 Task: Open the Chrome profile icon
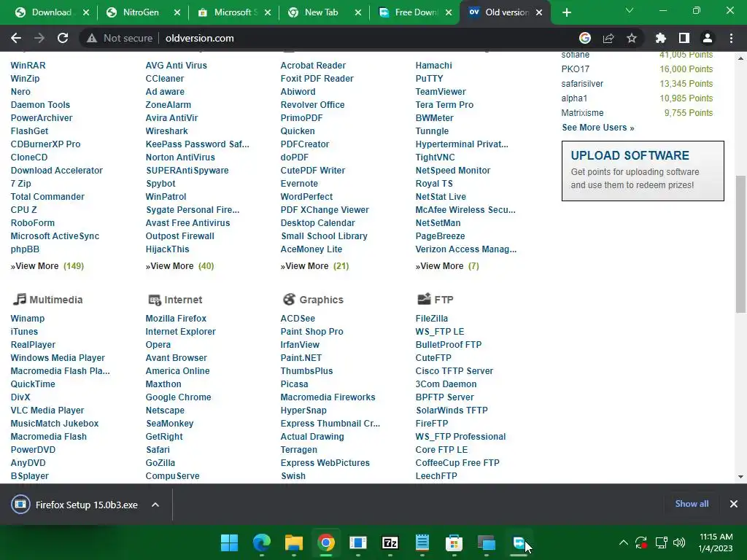(708, 38)
